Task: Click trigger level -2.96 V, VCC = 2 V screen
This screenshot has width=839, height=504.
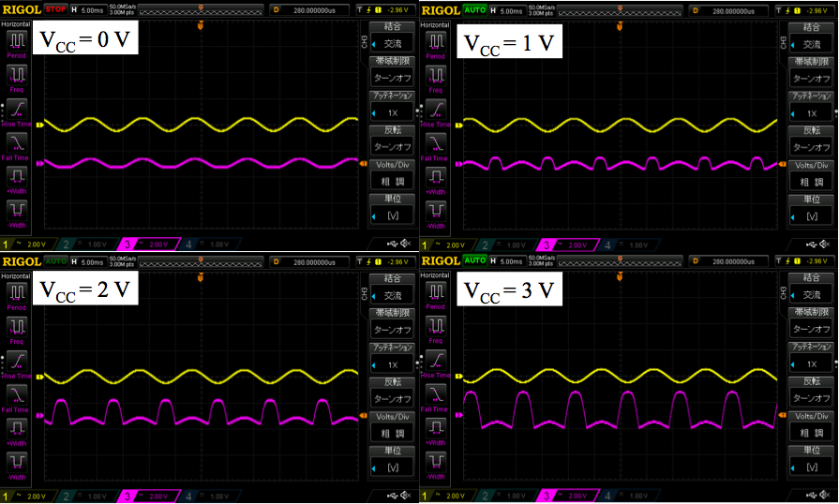Action: (384, 262)
